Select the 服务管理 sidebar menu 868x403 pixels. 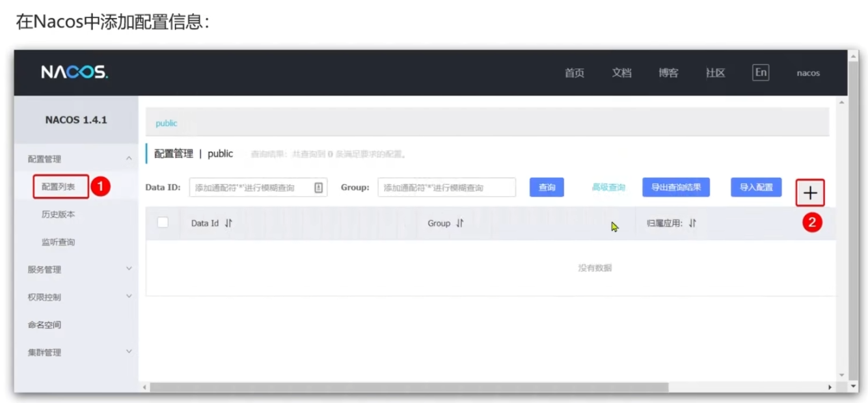(x=44, y=270)
